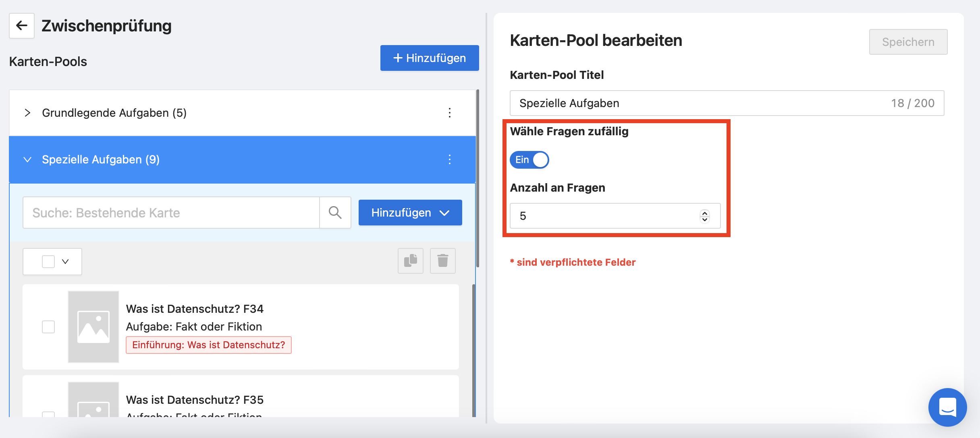Click the Einführung: Was ist Datenschutz? tag

[209, 345]
